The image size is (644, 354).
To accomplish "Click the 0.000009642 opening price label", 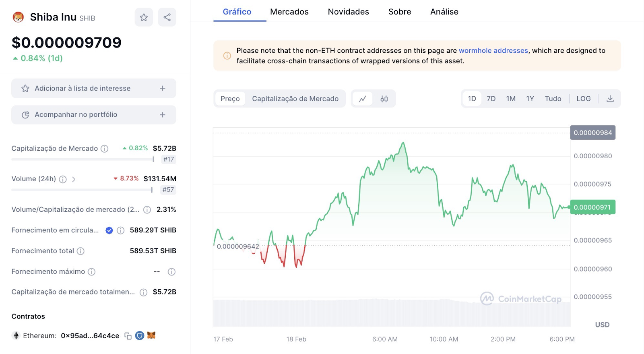I will tap(238, 246).
